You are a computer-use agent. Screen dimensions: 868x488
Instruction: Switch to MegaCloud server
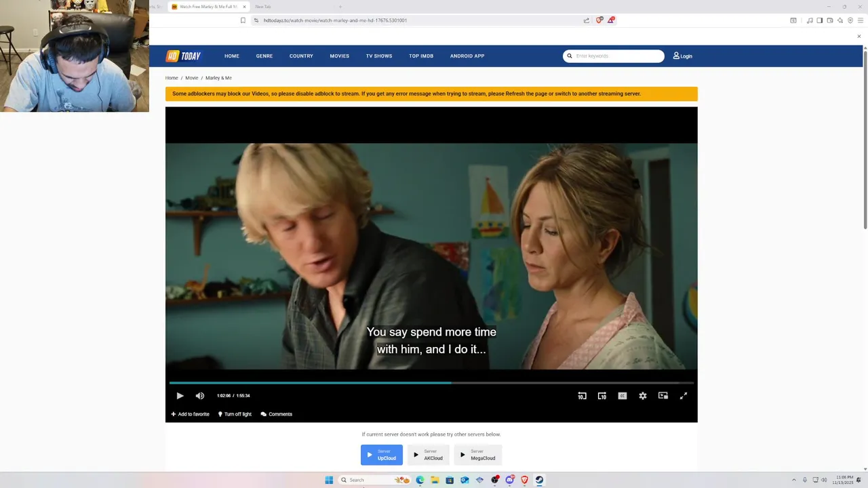[x=477, y=455]
